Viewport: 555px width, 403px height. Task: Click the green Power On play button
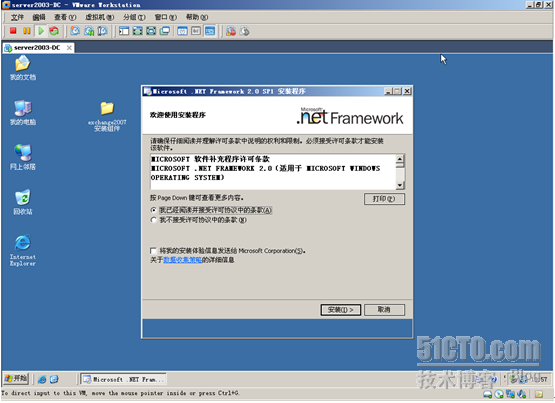[x=41, y=31]
